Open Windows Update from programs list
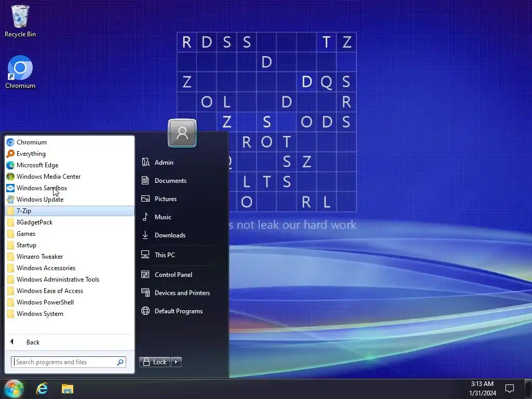This screenshot has height=399, width=532. [70, 199]
